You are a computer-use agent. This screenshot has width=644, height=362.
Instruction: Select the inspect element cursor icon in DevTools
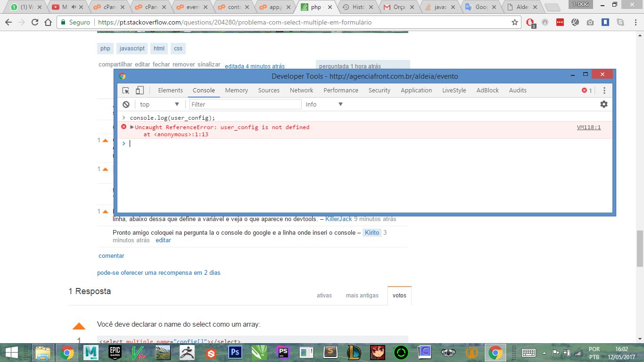point(126,90)
